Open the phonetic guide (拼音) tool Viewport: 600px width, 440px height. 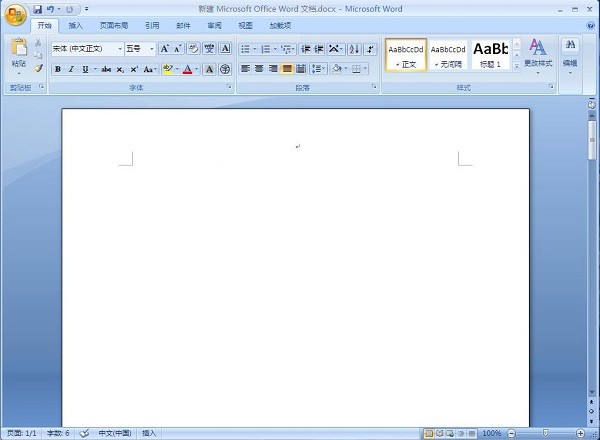tap(209, 49)
